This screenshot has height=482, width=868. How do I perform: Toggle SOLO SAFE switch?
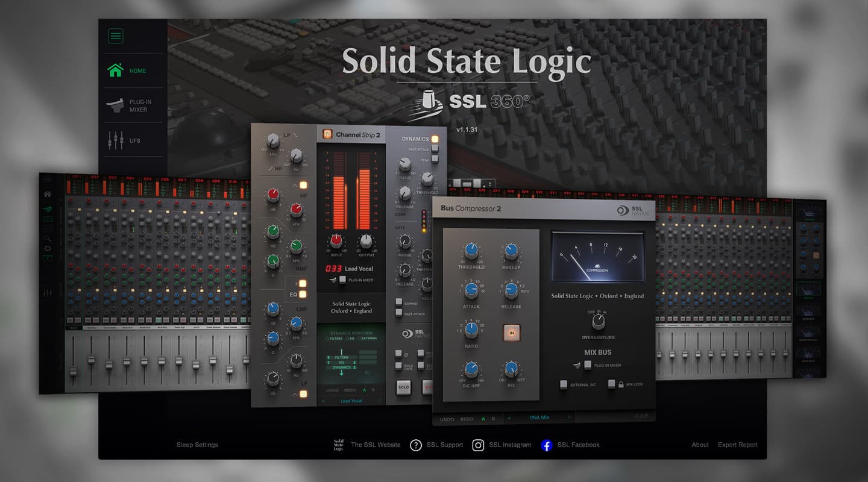pos(399,366)
